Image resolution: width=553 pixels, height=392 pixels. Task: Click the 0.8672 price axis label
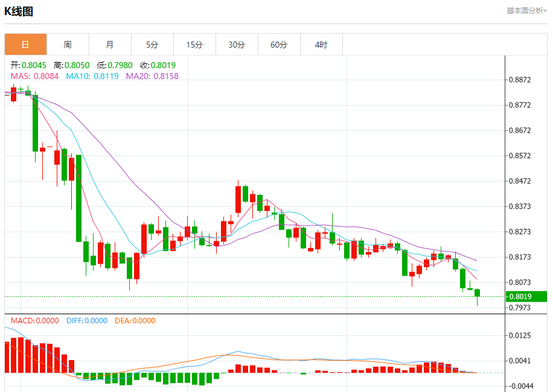[x=520, y=130]
